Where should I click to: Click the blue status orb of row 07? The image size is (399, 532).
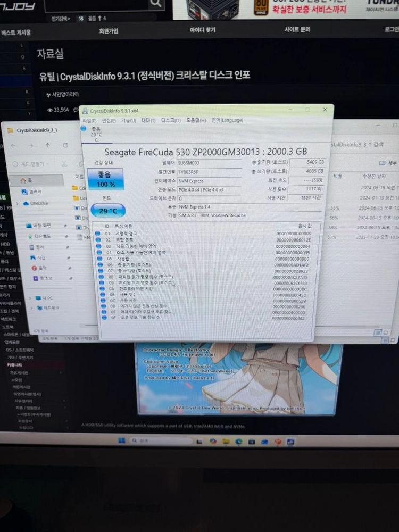(101, 271)
